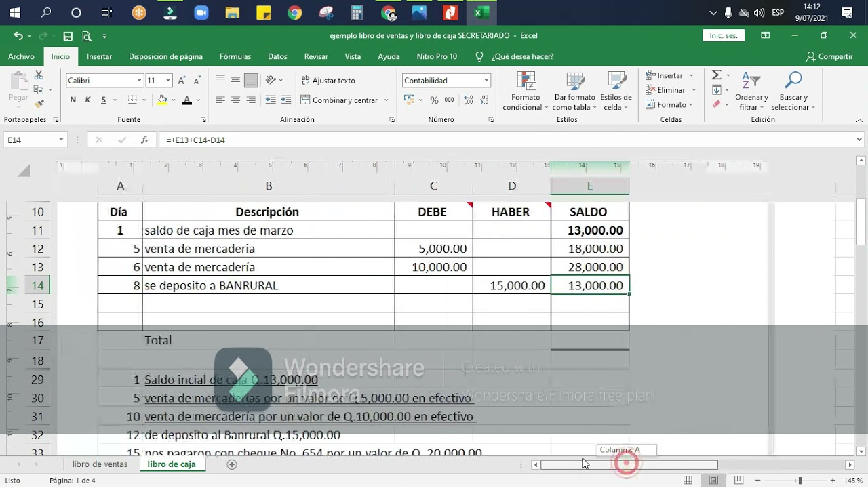Click the Undo arrow in quick access toolbar
Viewport: 868px width, 488px height.
pos(18,36)
